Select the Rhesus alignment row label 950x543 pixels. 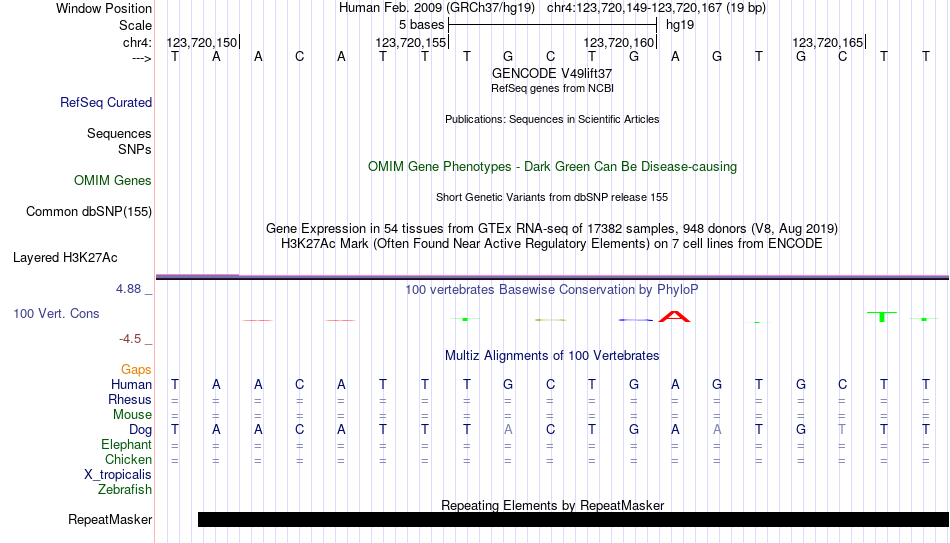[130, 400]
